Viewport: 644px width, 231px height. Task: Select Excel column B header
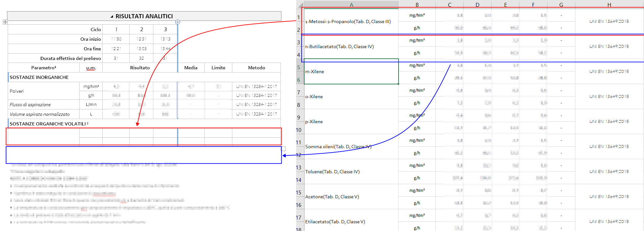tap(417, 5)
